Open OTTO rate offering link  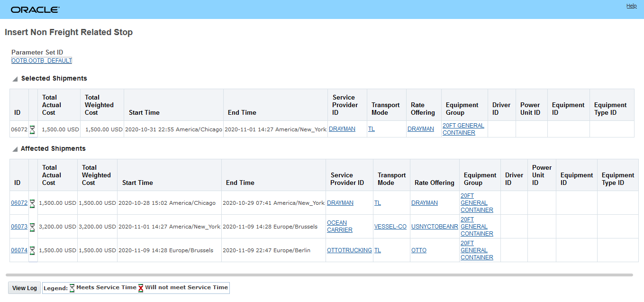pyautogui.click(x=419, y=250)
